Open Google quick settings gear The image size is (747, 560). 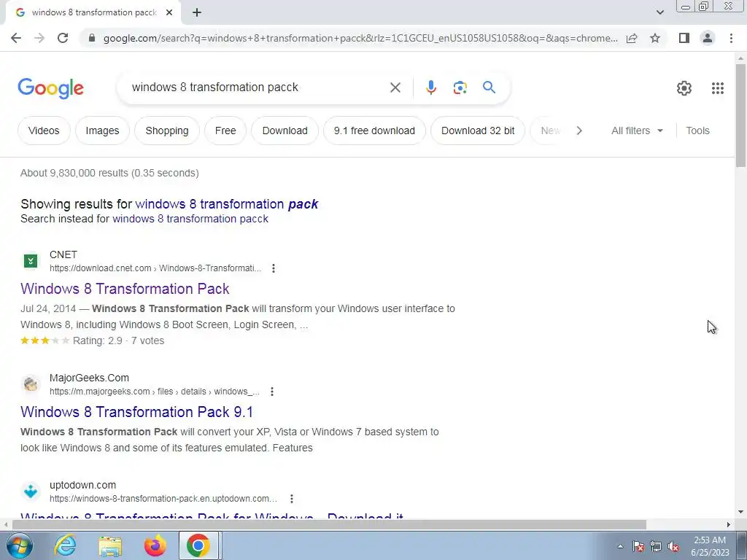point(684,88)
